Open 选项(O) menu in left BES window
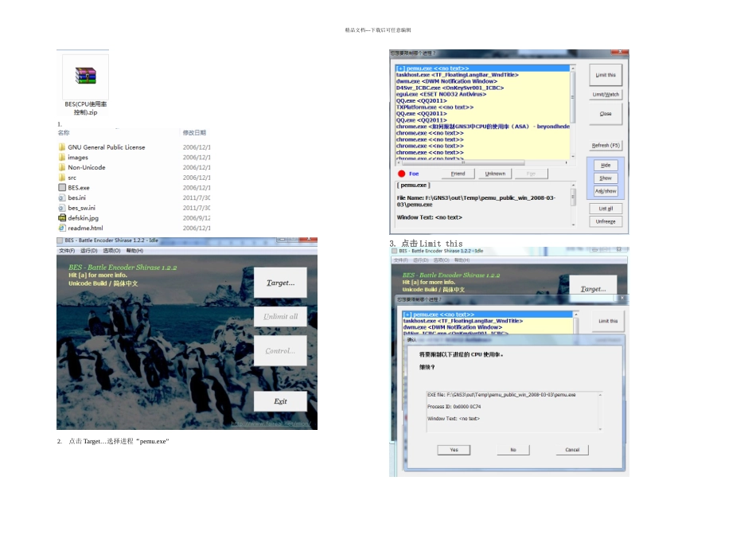This screenshot has width=756, height=535. 111,251
